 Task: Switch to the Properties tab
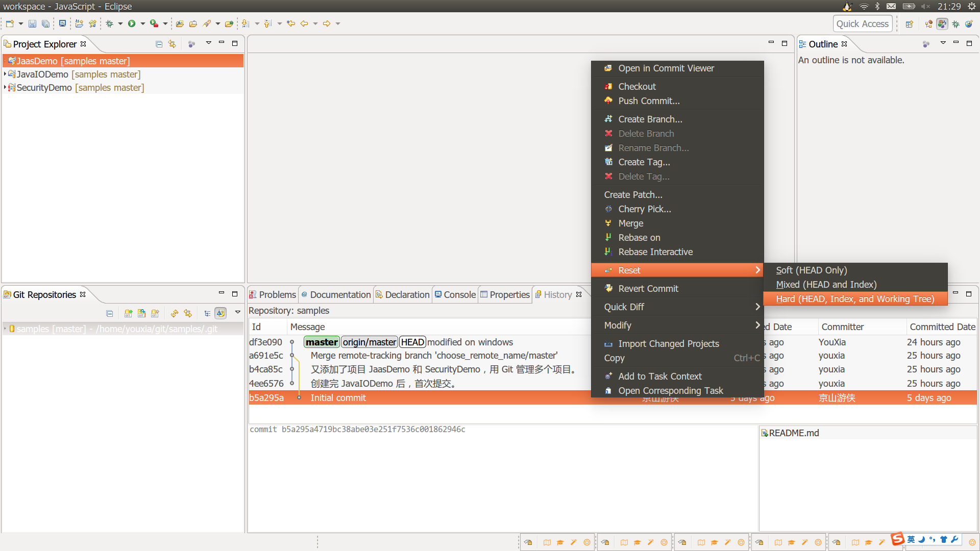[505, 294]
